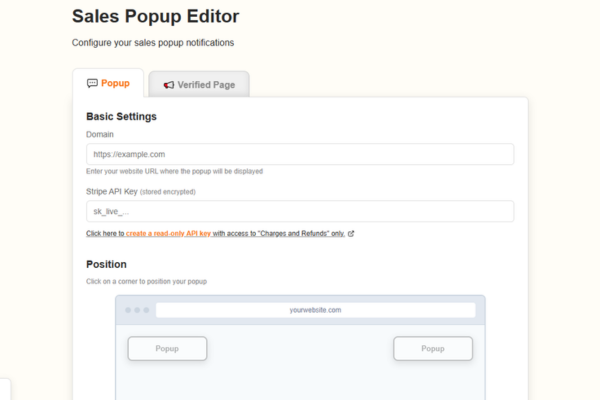Click the Position section heading
This screenshot has width=600, height=400.
[x=106, y=264]
